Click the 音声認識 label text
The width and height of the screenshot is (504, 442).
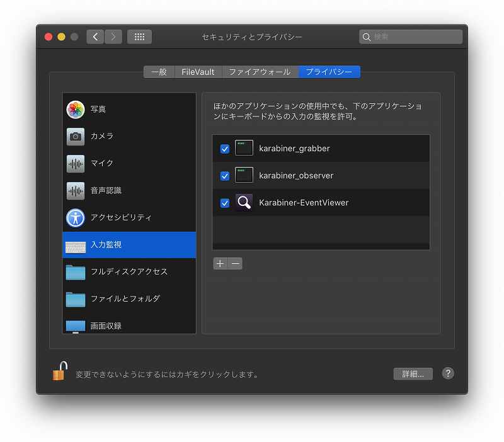[106, 191]
